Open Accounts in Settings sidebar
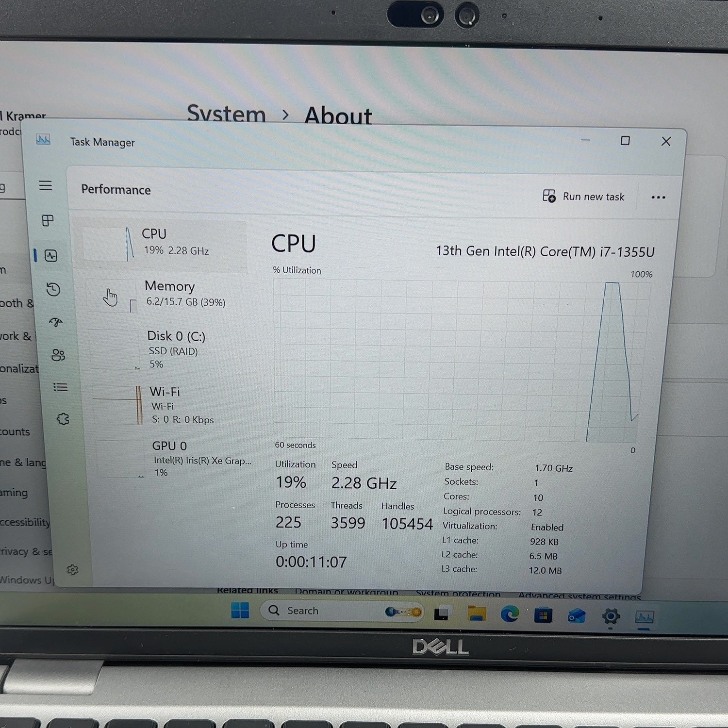This screenshot has width=728, height=728. (x=15, y=431)
